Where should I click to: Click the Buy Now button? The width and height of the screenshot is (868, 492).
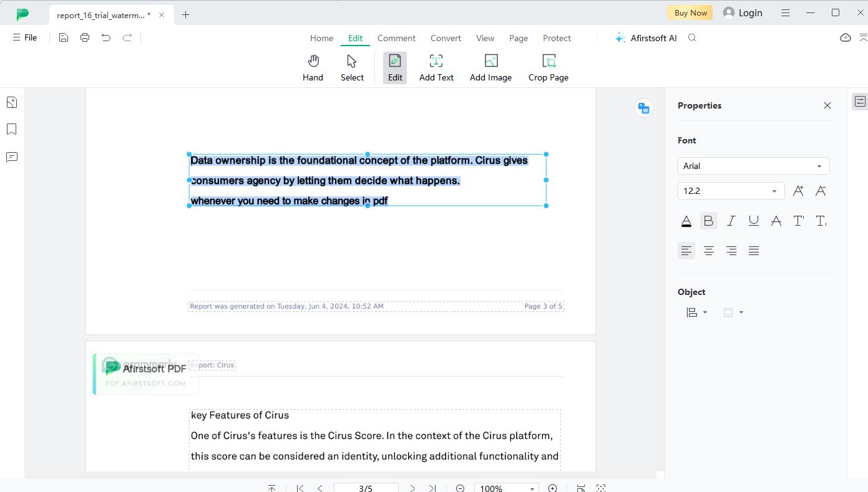click(691, 12)
